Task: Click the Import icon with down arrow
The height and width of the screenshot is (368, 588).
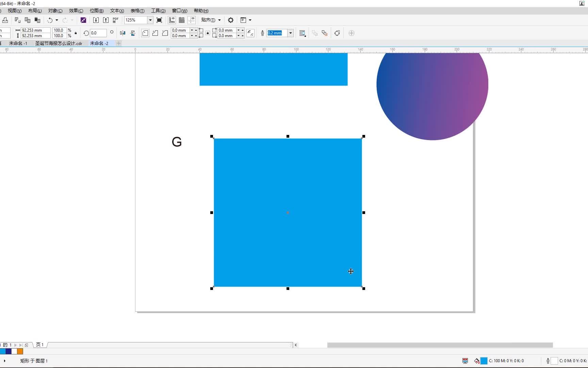Action: 96,20
